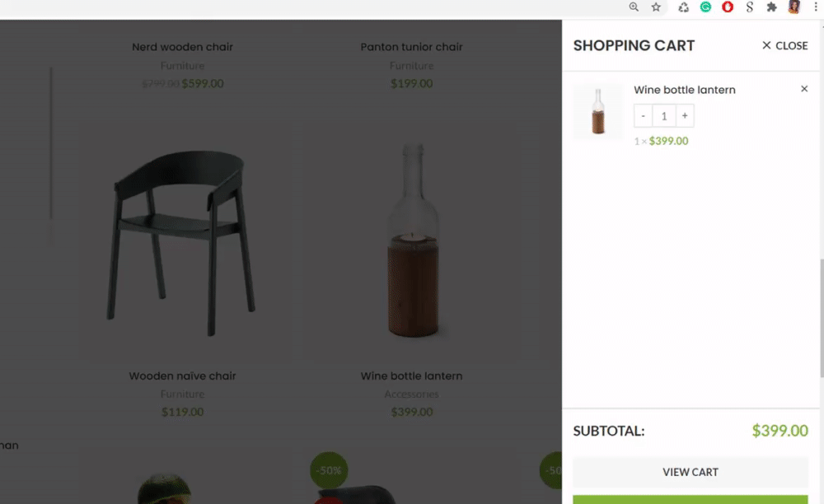824x504 pixels.
Task: Click the Wine bottle lantern cart thumbnail
Action: click(597, 112)
